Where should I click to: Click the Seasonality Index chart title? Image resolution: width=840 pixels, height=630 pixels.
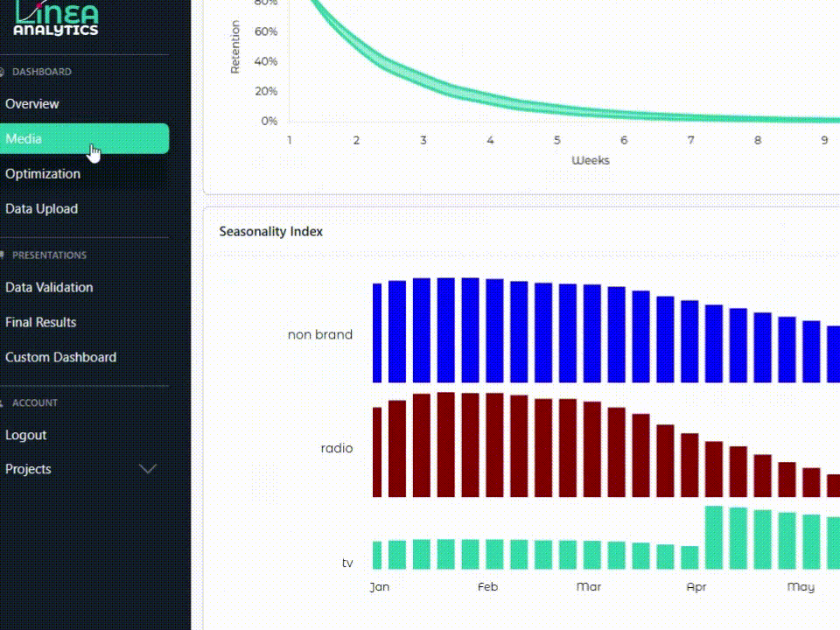270,232
